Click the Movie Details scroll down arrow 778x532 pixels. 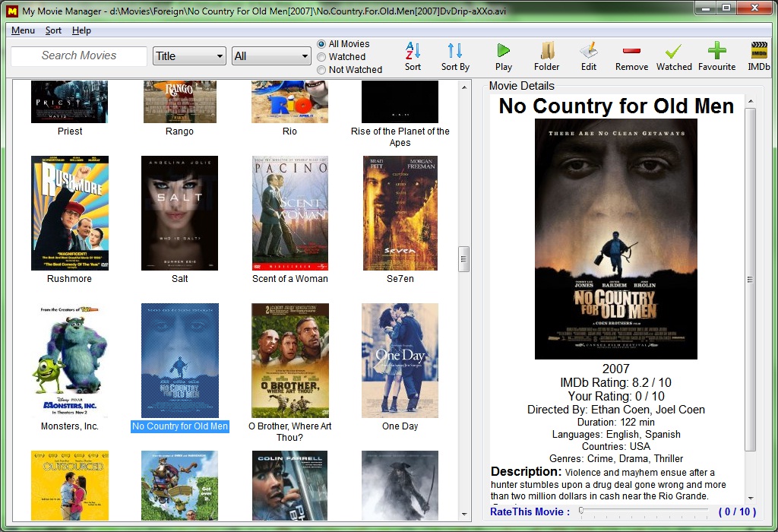(750, 498)
